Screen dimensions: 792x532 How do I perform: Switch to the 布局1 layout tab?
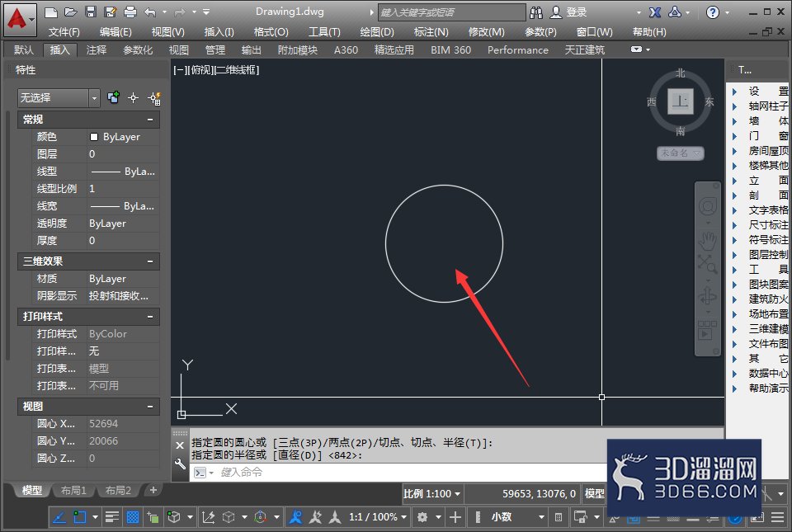coord(73,490)
